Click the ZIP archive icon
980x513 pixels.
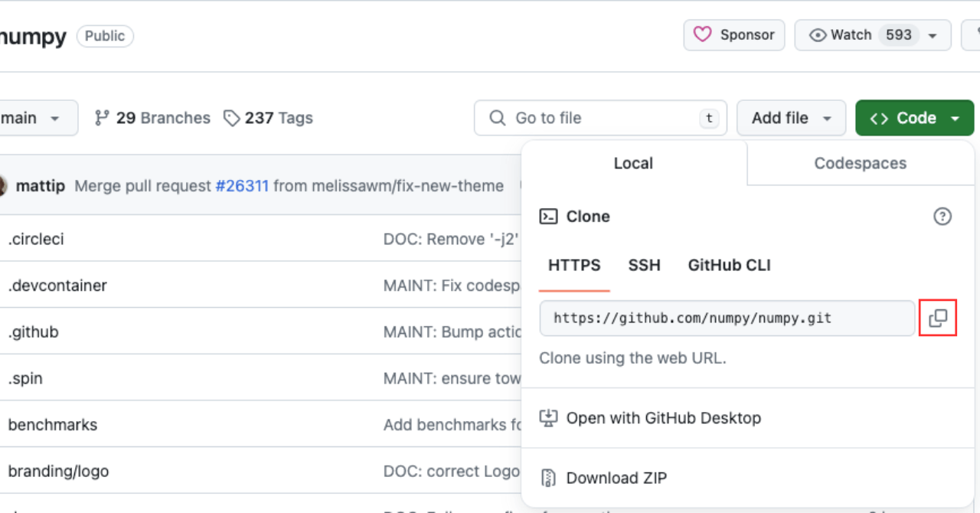pos(548,478)
